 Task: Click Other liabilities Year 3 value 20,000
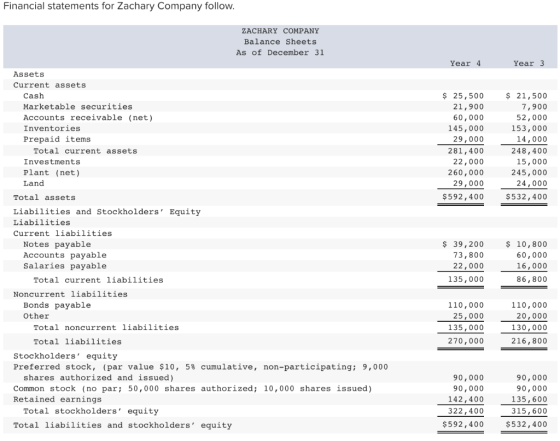pos(532,316)
